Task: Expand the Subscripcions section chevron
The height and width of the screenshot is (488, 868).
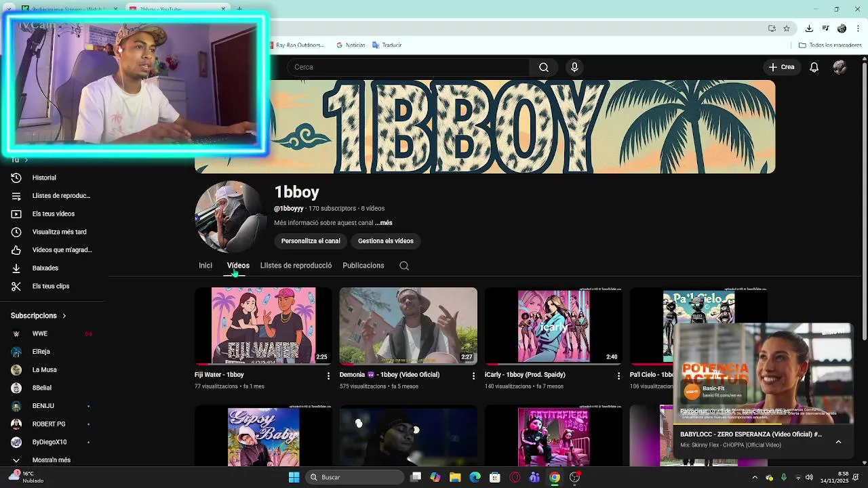Action: [x=64, y=316]
